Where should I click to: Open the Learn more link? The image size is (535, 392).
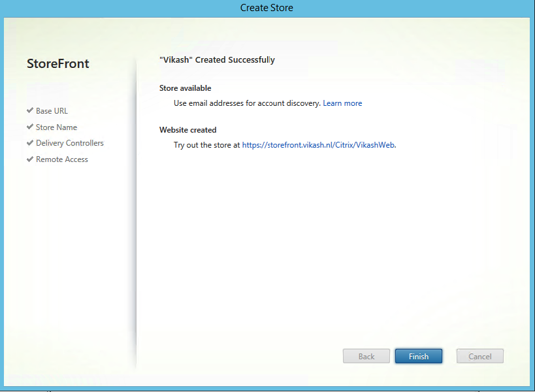coord(342,103)
